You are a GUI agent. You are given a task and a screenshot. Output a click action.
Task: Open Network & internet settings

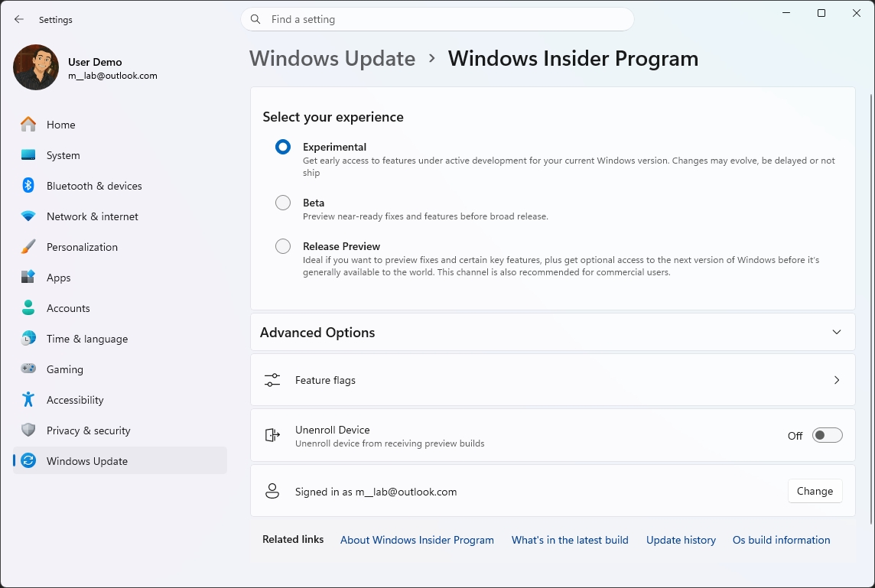120,216
